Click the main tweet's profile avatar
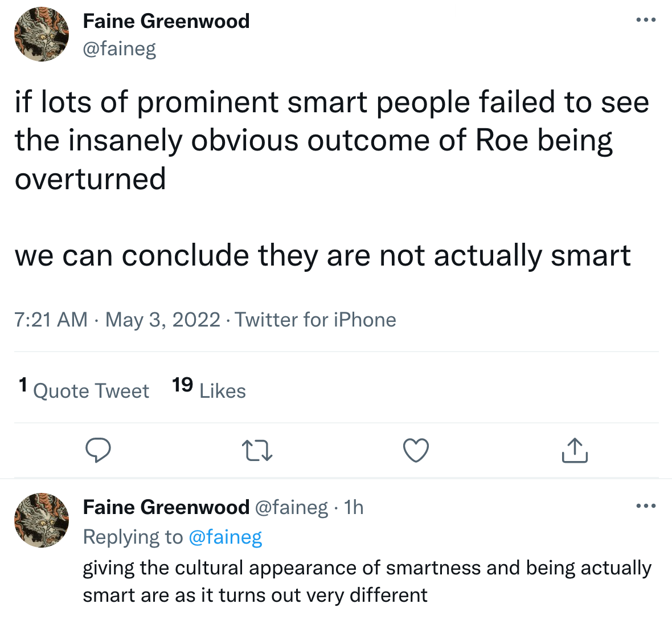 [x=41, y=34]
